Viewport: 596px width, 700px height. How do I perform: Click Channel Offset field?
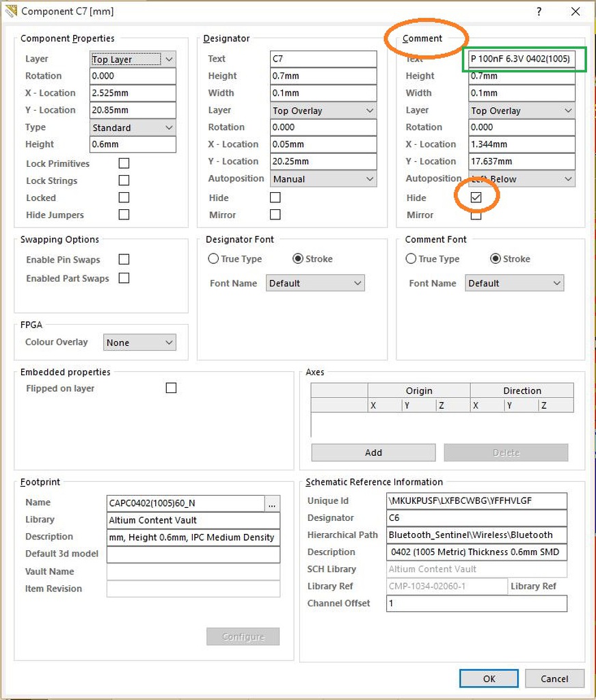coord(476,604)
